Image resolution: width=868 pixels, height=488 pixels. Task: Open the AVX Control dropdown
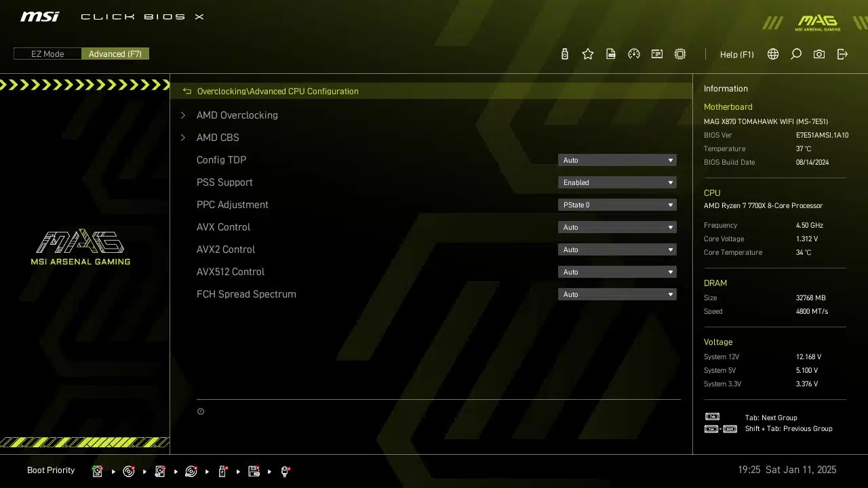click(x=617, y=227)
